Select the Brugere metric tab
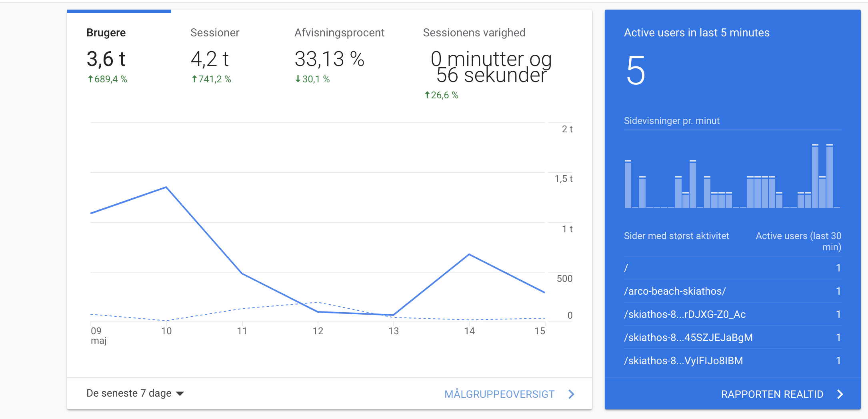The width and height of the screenshot is (868, 419). 106,33
